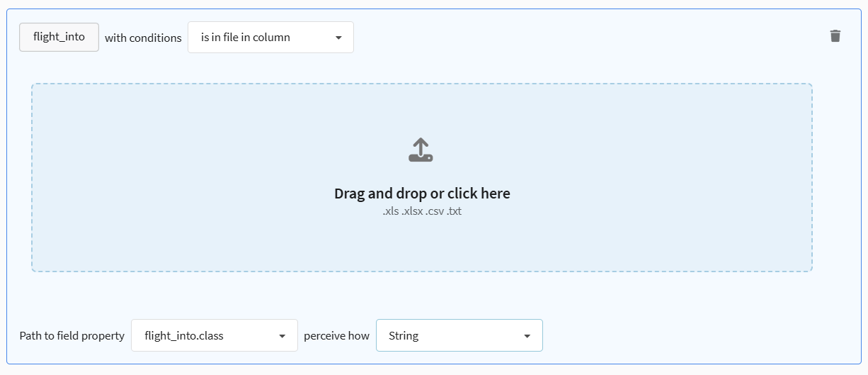Screen dimensions: 868x375
Task: Click the flight_into field button
Action: (59, 37)
